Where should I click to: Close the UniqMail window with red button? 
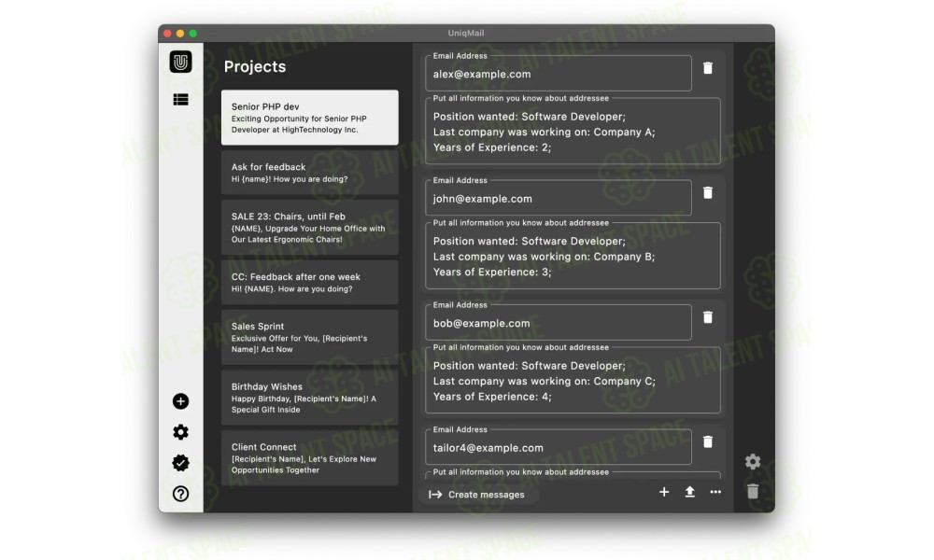click(x=167, y=34)
